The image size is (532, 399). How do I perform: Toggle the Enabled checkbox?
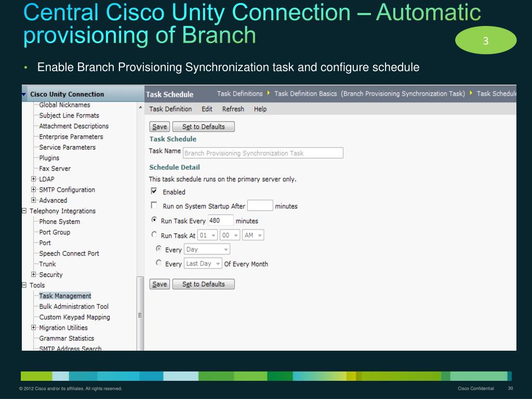[154, 191]
